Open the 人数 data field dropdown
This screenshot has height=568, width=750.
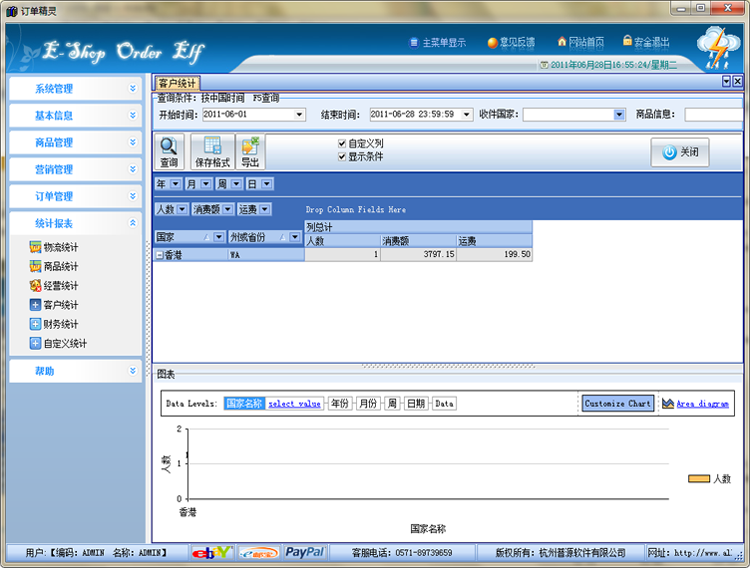pos(182,209)
